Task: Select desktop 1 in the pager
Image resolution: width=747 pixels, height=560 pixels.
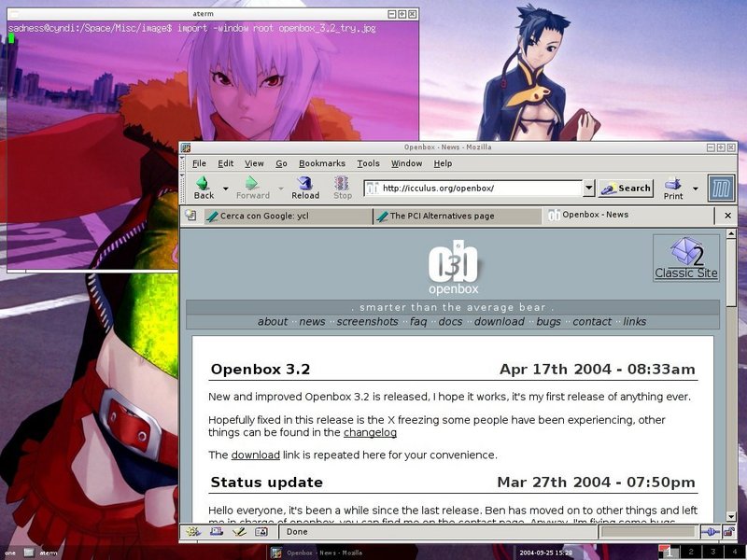Action: (x=669, y=553)
